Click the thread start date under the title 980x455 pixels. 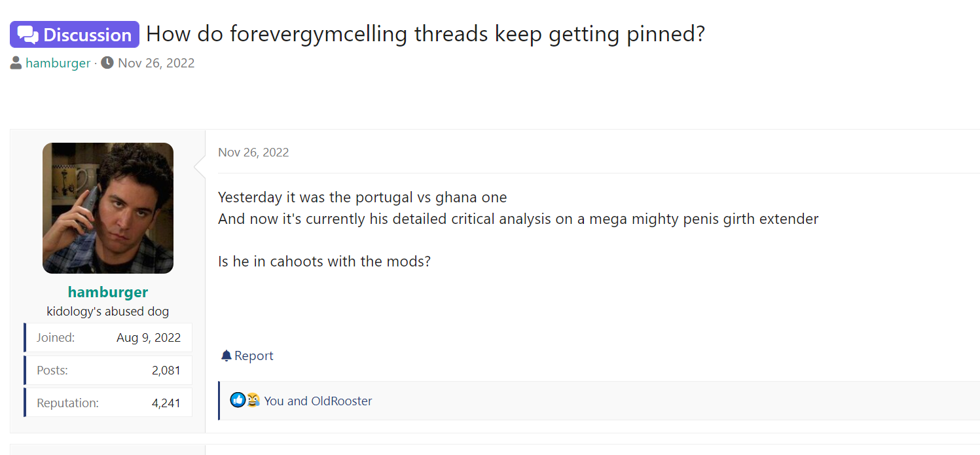point(156,64)
